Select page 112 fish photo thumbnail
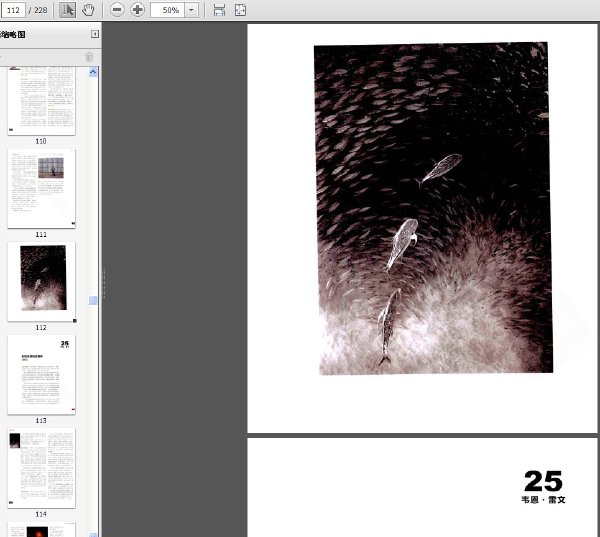 pyautogui.click(x=41, y=282)
